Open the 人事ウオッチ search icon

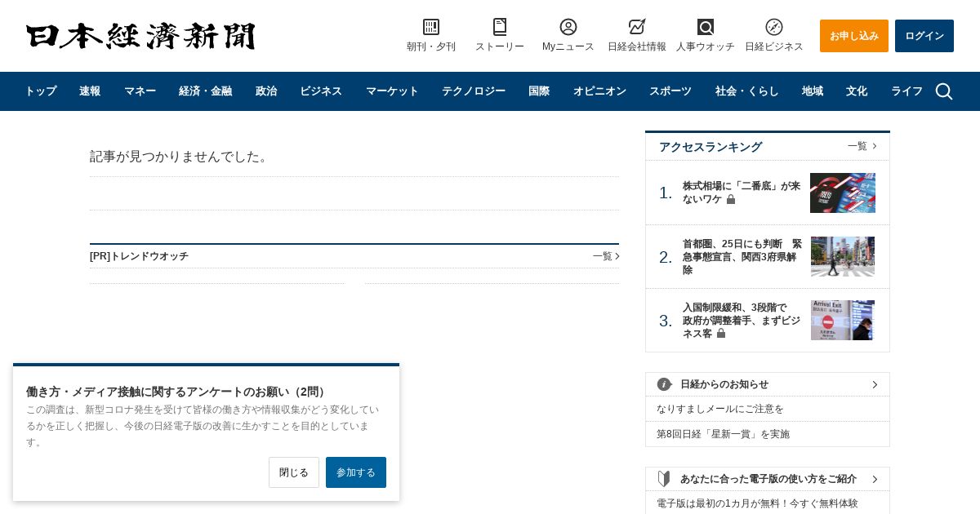point(706,27)
